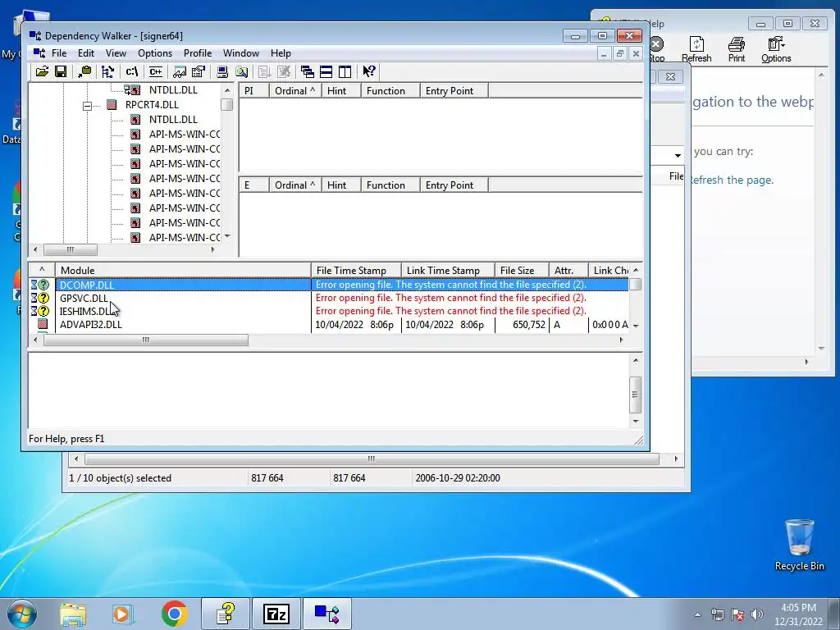Screen dimensions: 840x630
Task: Follow the 'Refresh the page.' link
Action: (x=732, y=180)
